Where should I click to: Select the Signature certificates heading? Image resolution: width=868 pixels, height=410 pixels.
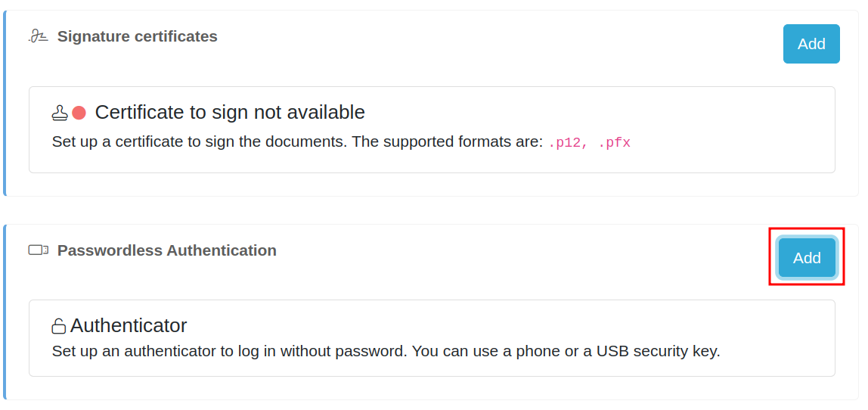tap(137, 36)
